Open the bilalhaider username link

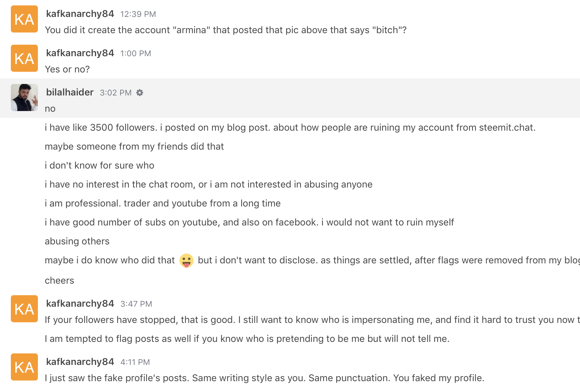[x=70, y=92]
